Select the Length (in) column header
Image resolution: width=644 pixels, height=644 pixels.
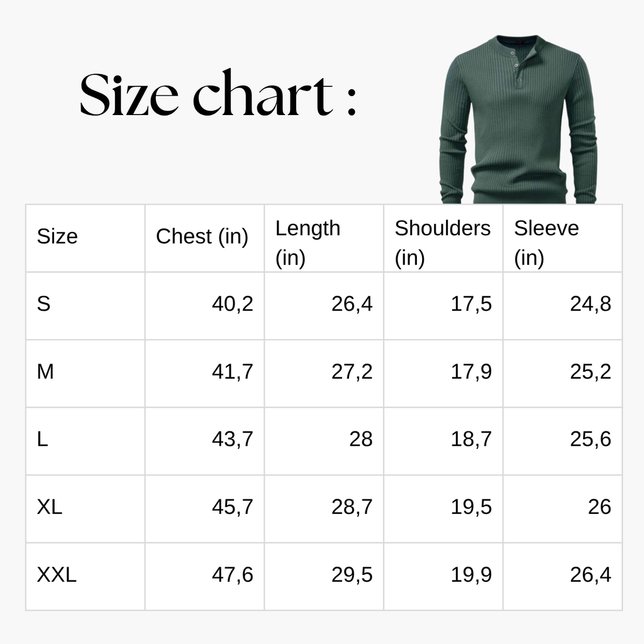coord(324,238)
